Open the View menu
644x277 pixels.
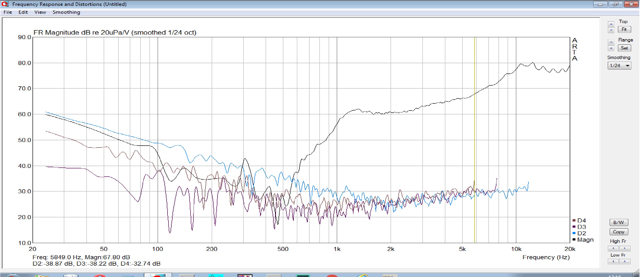click(40, 12)
